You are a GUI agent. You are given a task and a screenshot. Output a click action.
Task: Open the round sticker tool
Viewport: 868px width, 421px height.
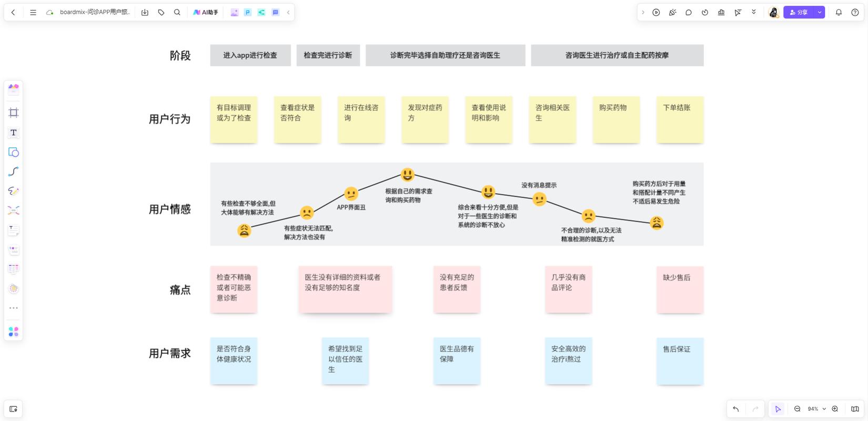pyautogui.click(x=14, y=288)
